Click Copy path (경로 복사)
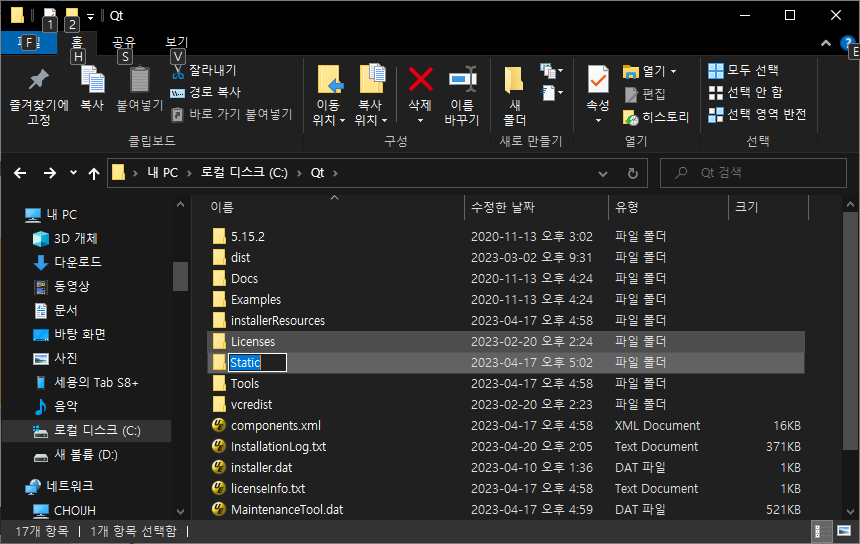 [206, 92]
